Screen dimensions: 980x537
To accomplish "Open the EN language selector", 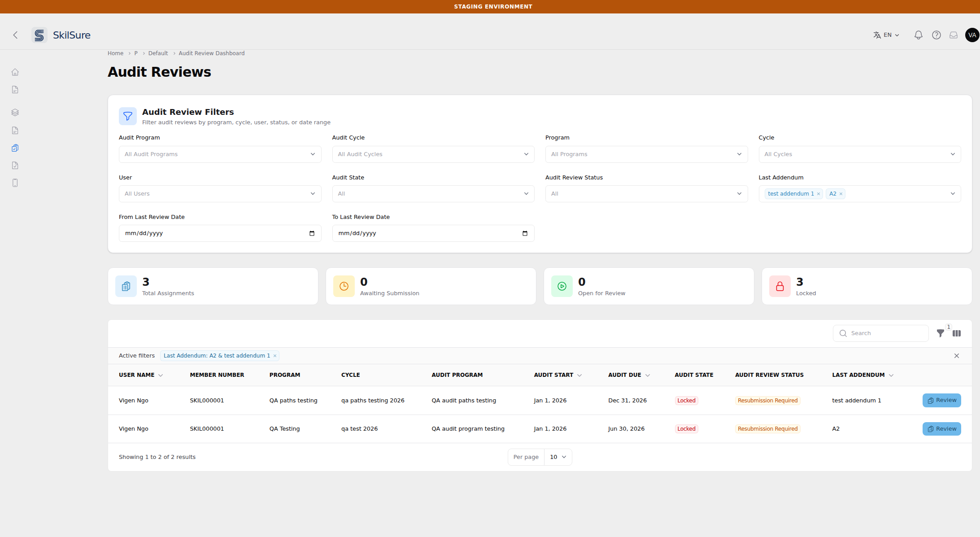I will tap(886, 35).
